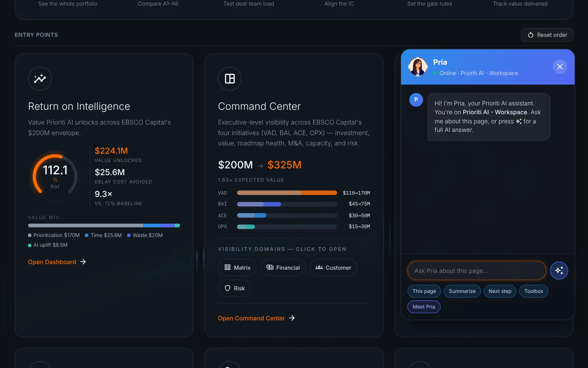This screenshot has height=368, width=588.
Task: Click the Reset order button
Action: coord(547,35)
